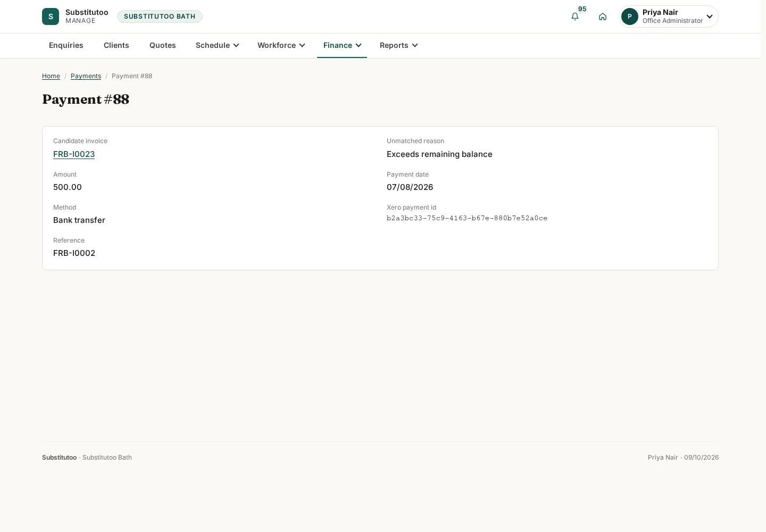Follow the Home breadcrumb link
Image resolution: width=766 pixels, height=532 pixels.
51,76
